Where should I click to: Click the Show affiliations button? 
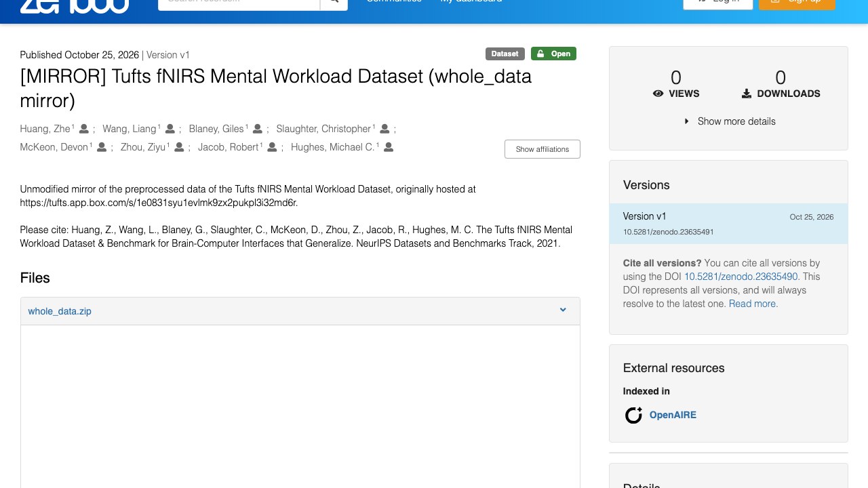click(x=542, y=149)
